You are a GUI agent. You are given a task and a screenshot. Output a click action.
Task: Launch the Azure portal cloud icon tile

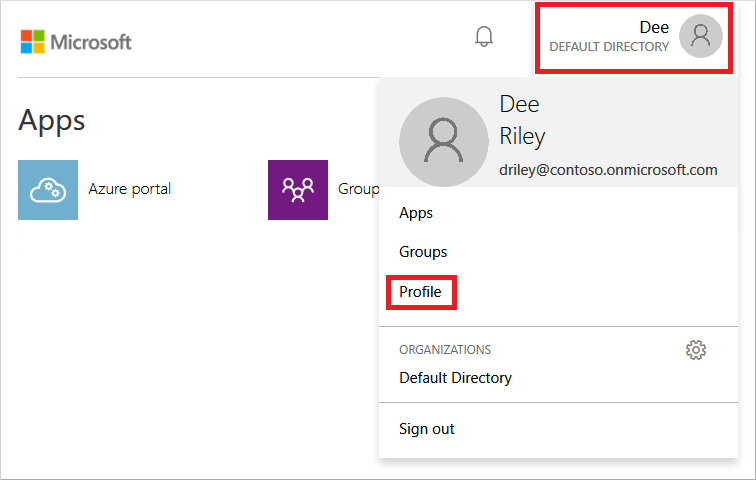(x=48, y=189)
